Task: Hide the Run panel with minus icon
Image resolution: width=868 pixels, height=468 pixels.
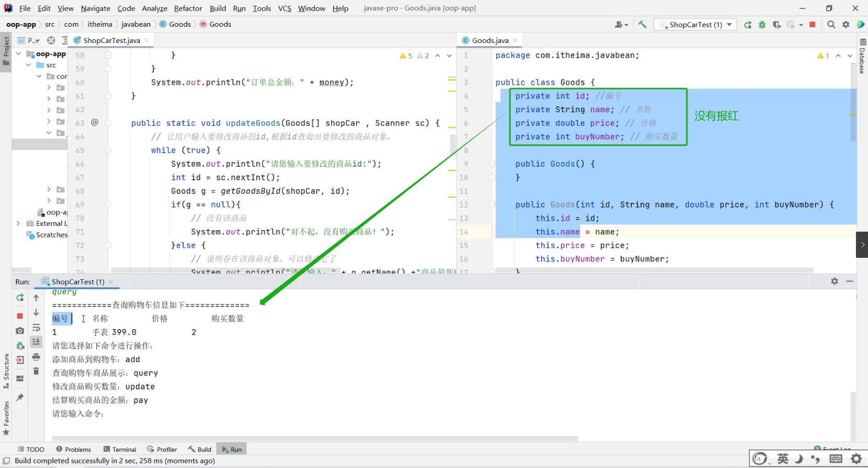Action: coord(850,281)
